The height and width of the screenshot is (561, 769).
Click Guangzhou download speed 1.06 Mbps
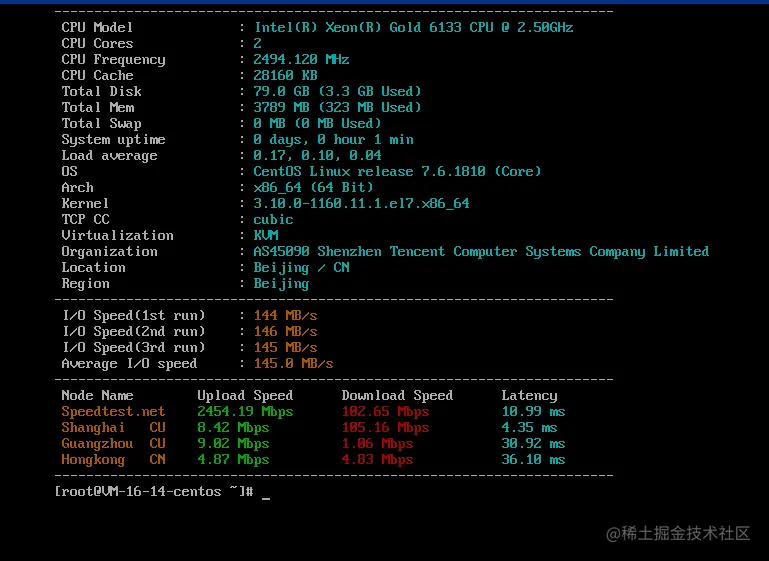point(378,443)
